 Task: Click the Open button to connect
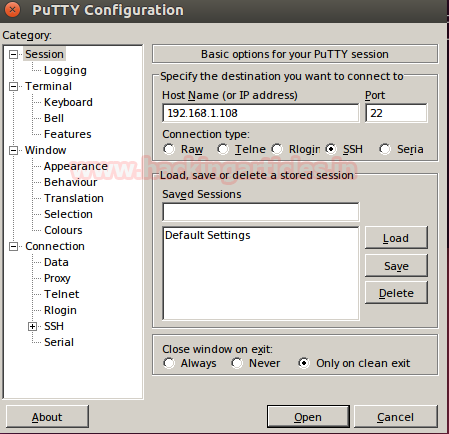[308, 417]
